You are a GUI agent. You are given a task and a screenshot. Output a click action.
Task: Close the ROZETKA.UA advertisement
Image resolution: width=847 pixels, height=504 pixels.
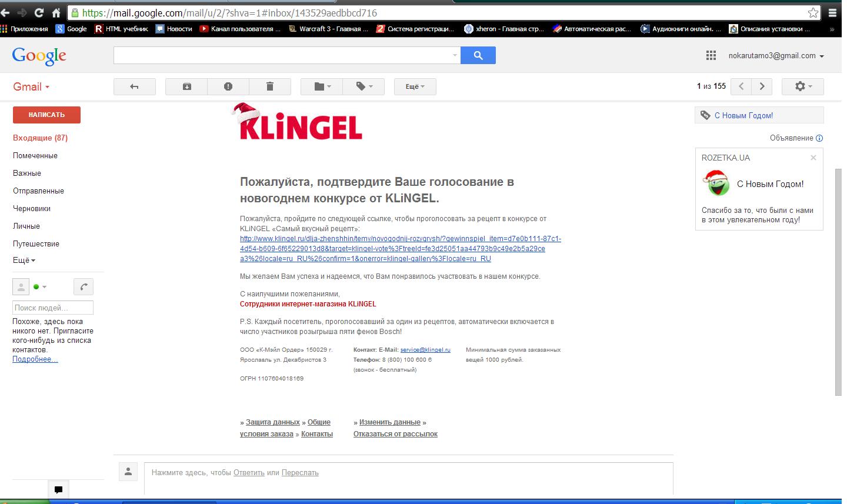tap(813, 158)
